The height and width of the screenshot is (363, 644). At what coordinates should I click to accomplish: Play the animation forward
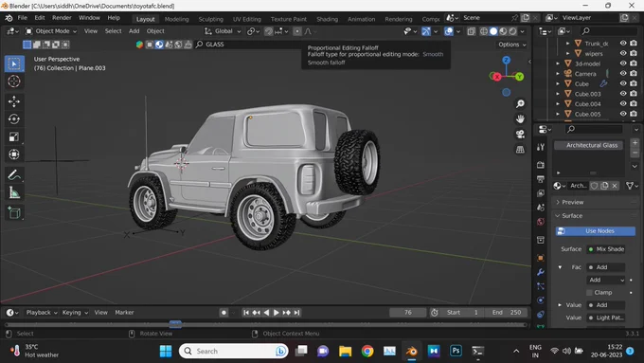[x=276, y=313]
